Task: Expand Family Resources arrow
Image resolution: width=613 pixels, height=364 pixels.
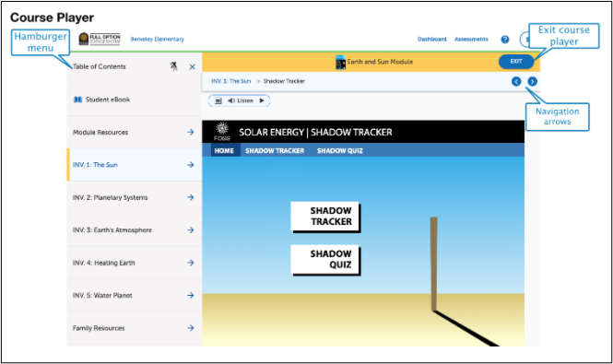Action: [x=191, y=328]
